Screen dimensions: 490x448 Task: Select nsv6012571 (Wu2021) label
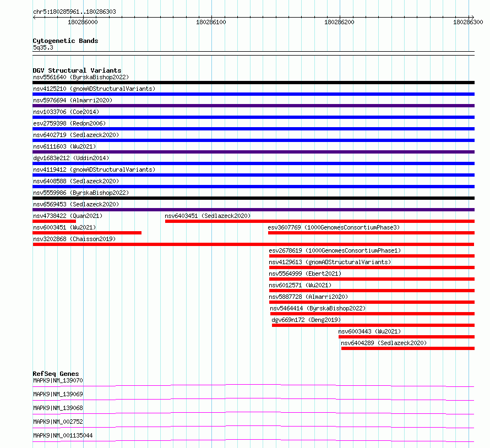click(x=300, y=285)
